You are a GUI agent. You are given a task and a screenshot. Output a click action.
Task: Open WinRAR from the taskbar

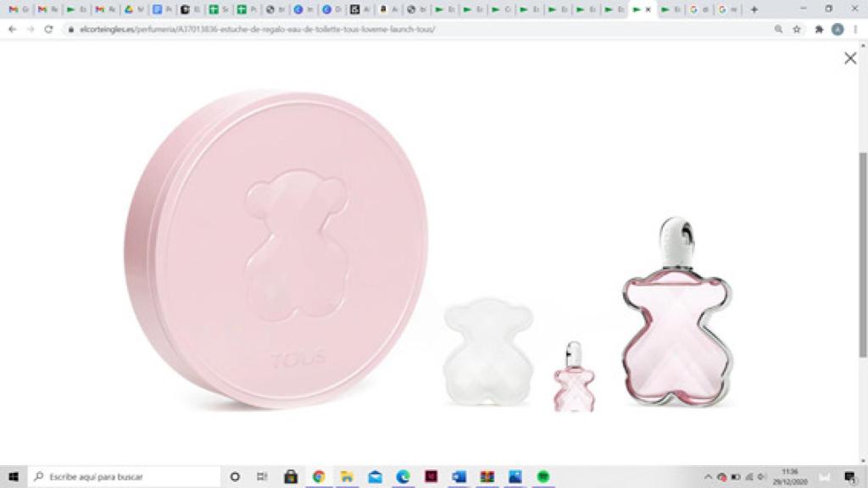(x=487, y=476)
